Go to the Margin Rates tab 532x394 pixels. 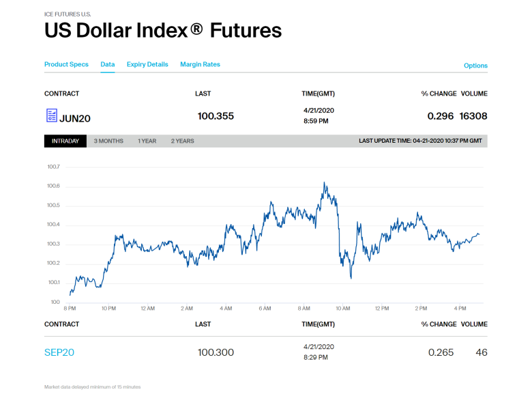(200, 65)
